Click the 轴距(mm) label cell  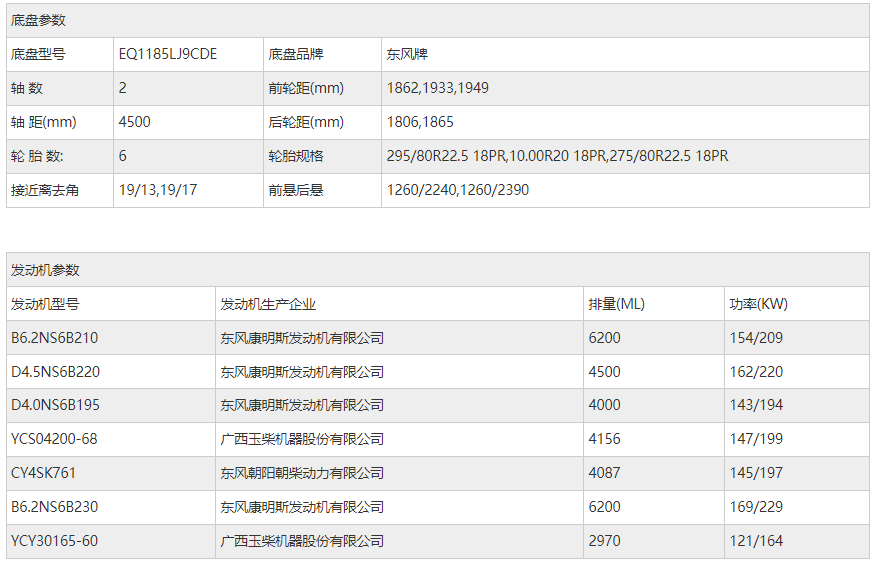click(x=44, y=122)
